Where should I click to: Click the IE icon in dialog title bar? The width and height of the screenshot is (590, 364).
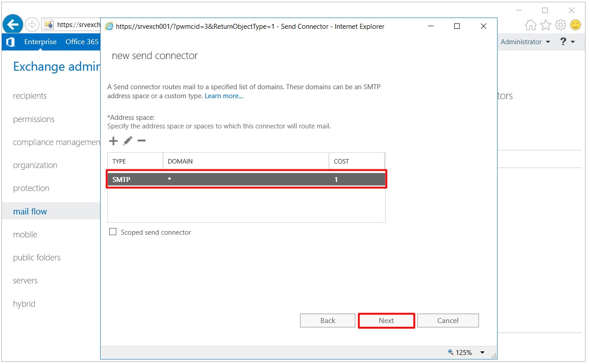pyautogui.click(x=109, y=27)
